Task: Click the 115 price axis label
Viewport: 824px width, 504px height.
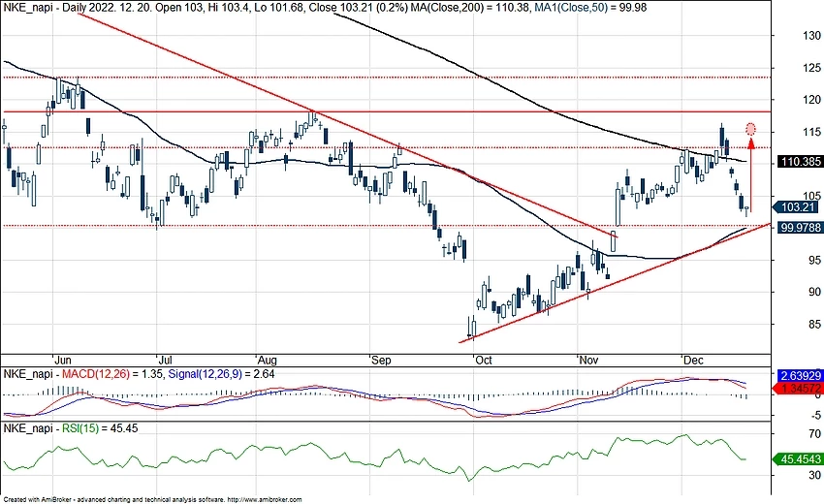Action: (x=812, y=132)
